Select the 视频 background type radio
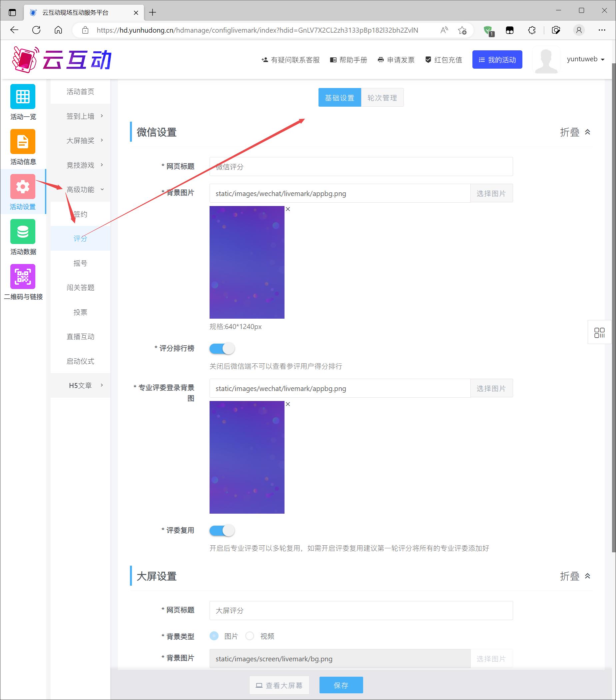The height and width of the screenshot is (700, 616). [250, 636]
